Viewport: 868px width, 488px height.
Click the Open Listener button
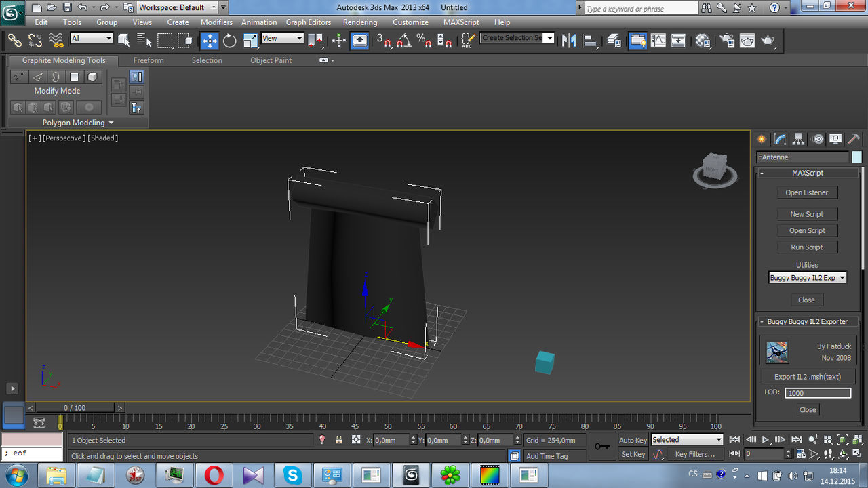pos(807,193)
